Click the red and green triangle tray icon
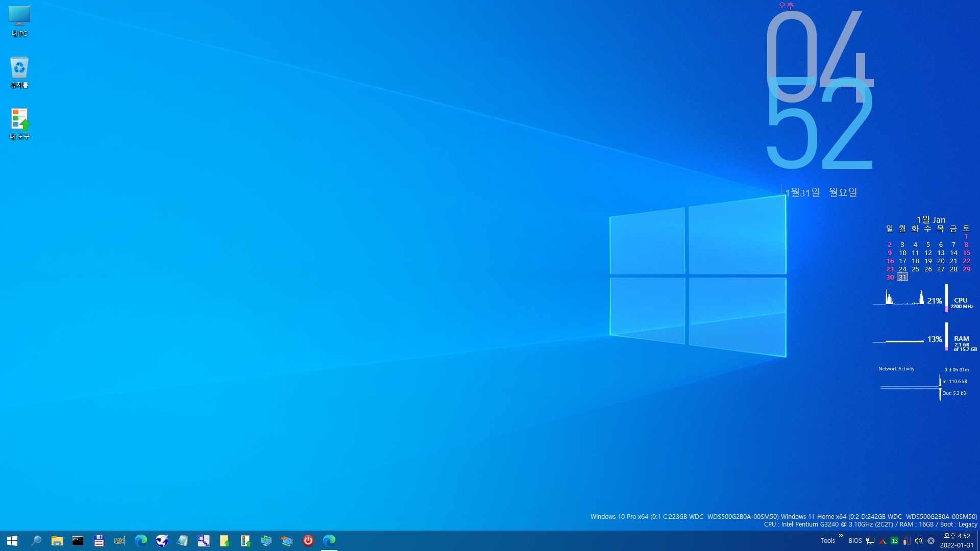The width and height of the screenshot is (980, 551). coord(883,541)
